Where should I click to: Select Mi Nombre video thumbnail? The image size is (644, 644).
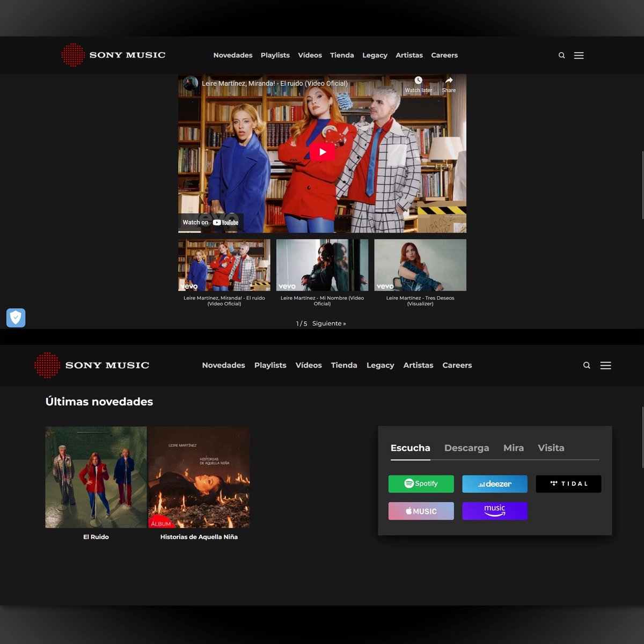click(x=322, y=265)
